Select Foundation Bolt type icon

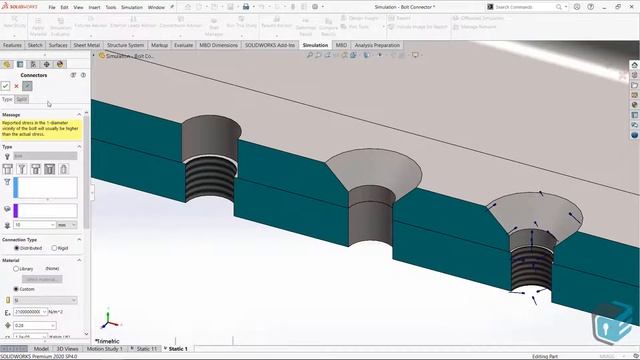64,169
